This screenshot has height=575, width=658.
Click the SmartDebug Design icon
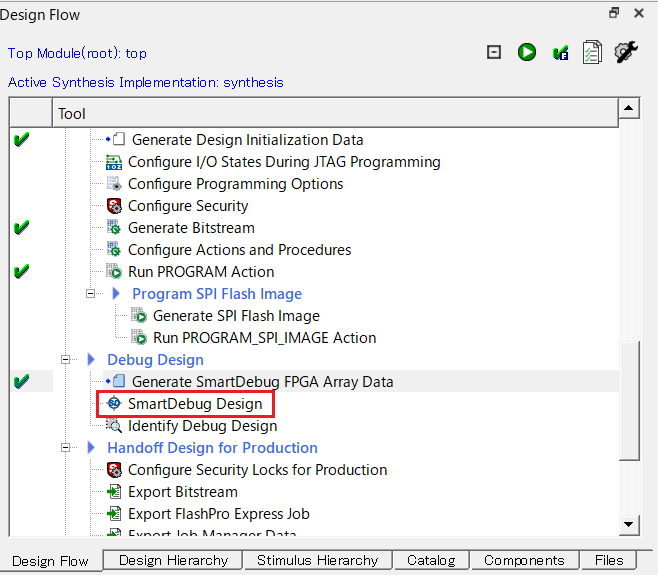pyautogui.click(x=114, y=404)
